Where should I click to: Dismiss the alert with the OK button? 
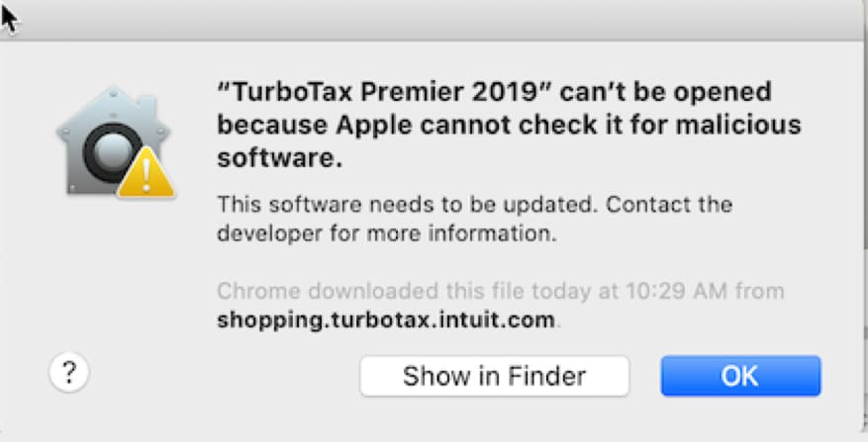coord(740,376)
